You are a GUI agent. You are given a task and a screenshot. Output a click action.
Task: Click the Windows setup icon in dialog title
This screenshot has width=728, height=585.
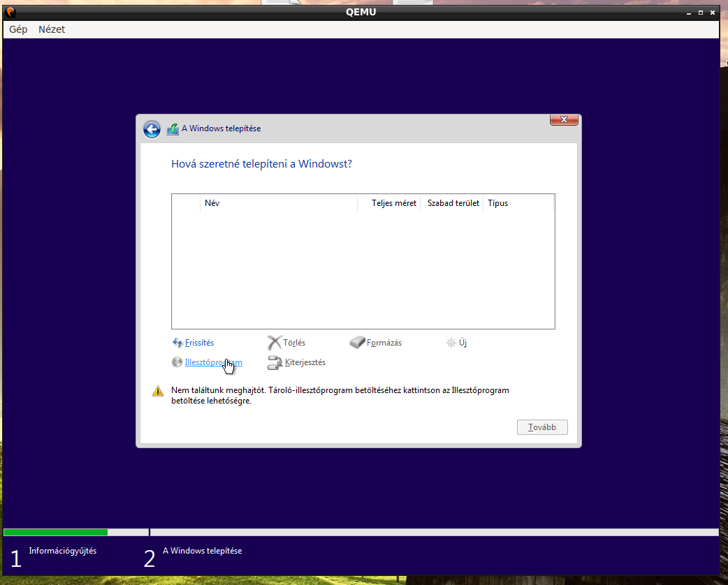(x=173, y=129)
